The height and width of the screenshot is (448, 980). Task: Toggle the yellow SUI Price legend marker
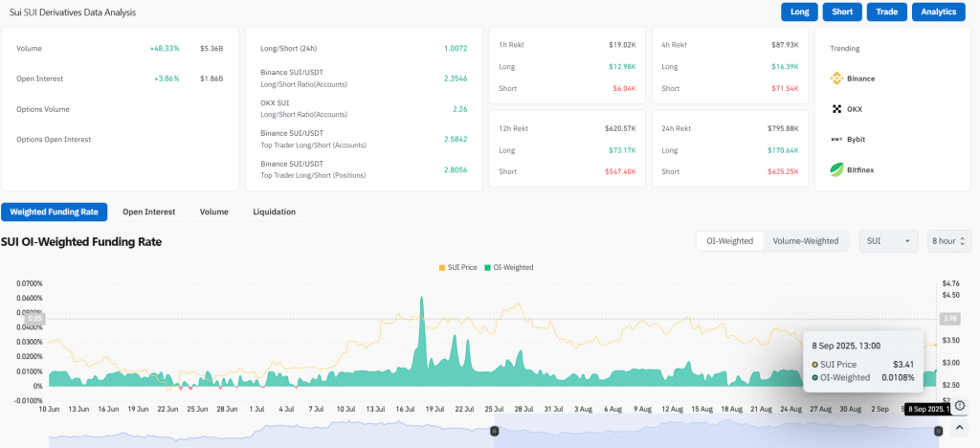(x=442, y=267)
